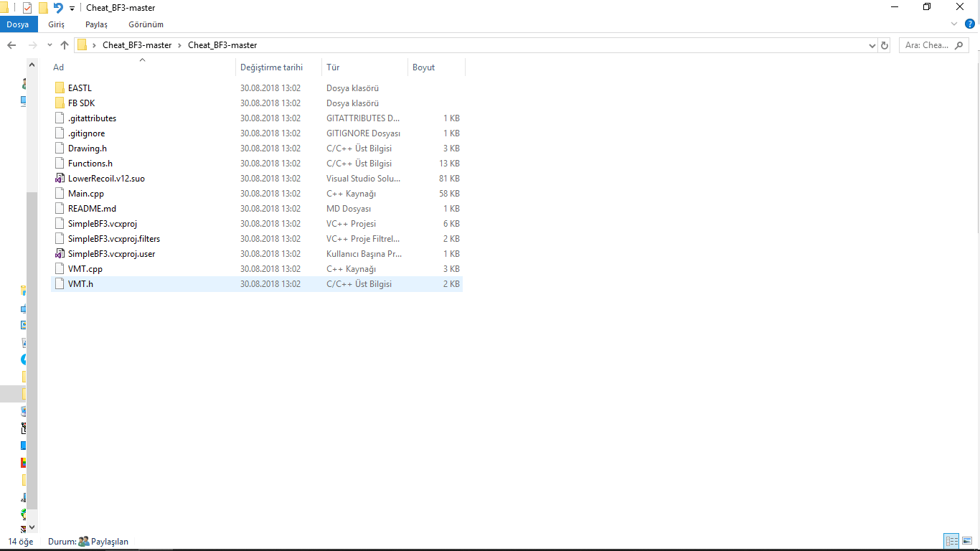The height and width of the screenshot is (551, 980).
Task: Click the shared status people icon
Action: [x=83, y=542]
